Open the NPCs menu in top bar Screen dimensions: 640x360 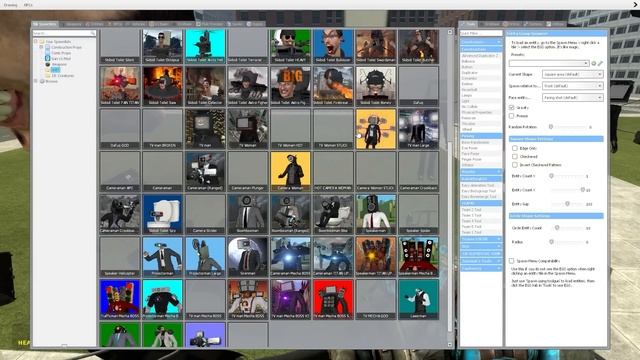(28, 5)
